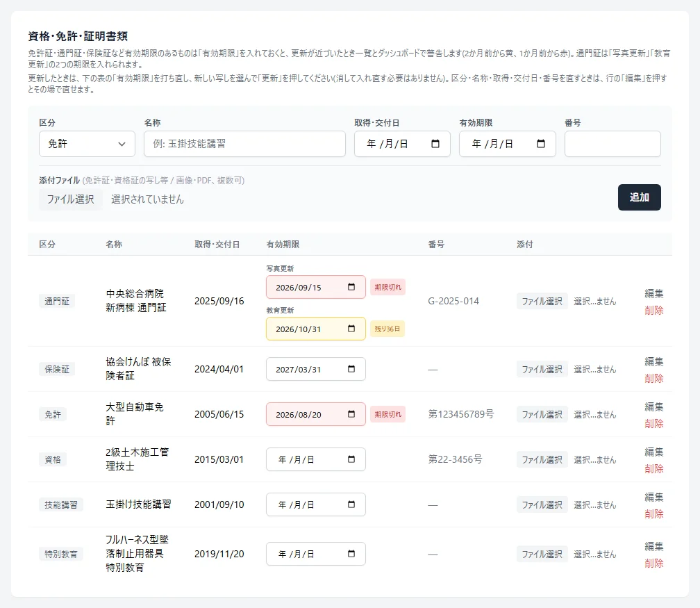Open calendar picker for 有効期限 in add form

click(540, 144)
